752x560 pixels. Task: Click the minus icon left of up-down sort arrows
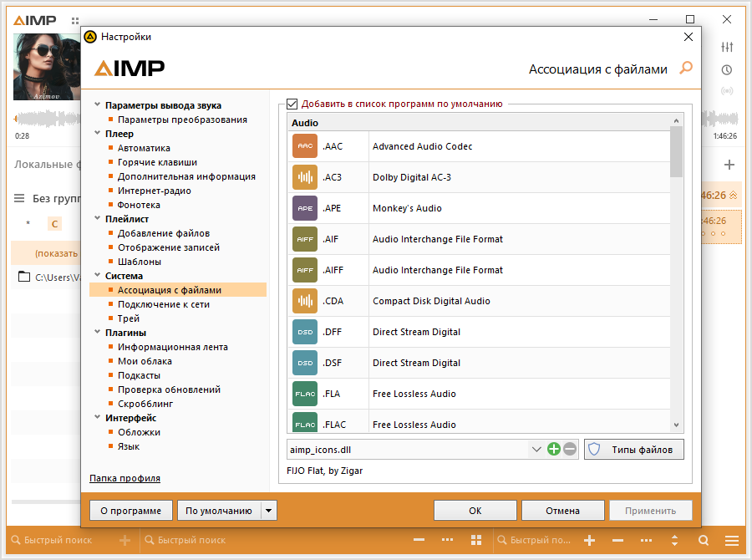click(x=617, y=540)
